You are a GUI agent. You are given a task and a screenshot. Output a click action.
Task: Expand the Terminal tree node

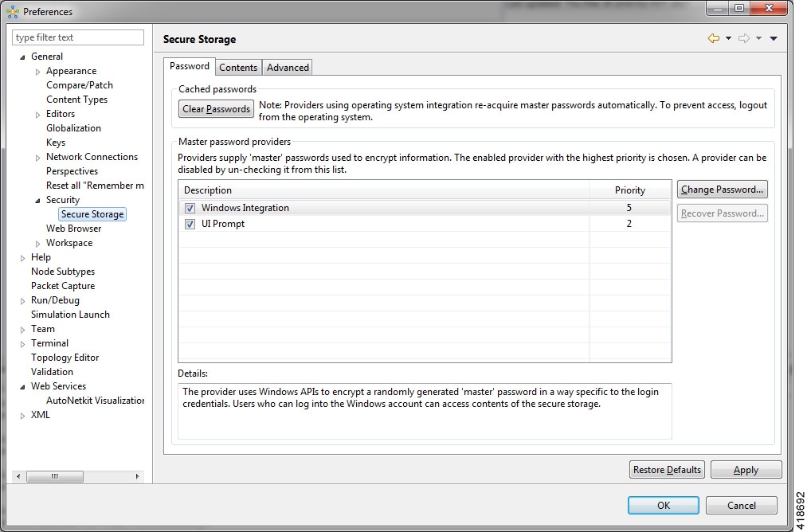click(x=22, y=344)
